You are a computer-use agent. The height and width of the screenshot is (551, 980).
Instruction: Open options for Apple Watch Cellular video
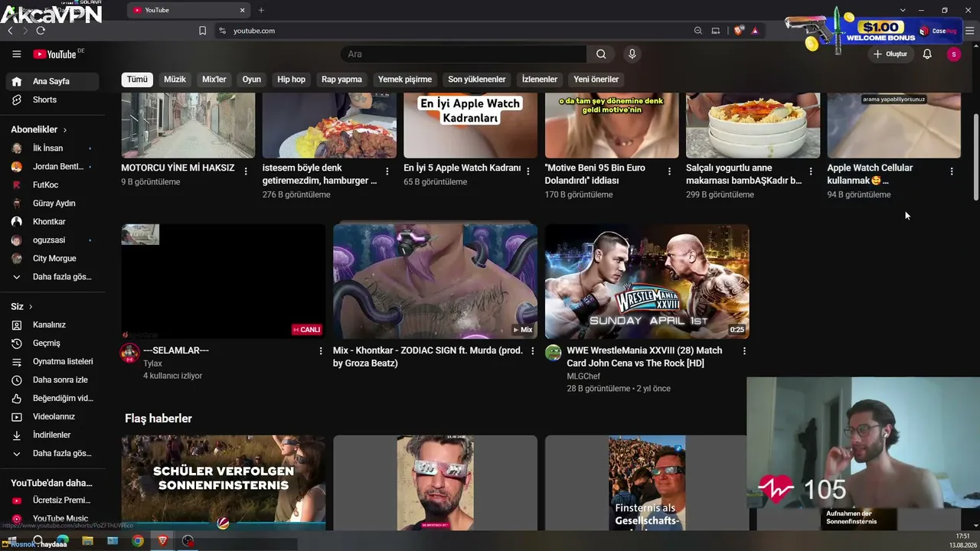(952, 171)
